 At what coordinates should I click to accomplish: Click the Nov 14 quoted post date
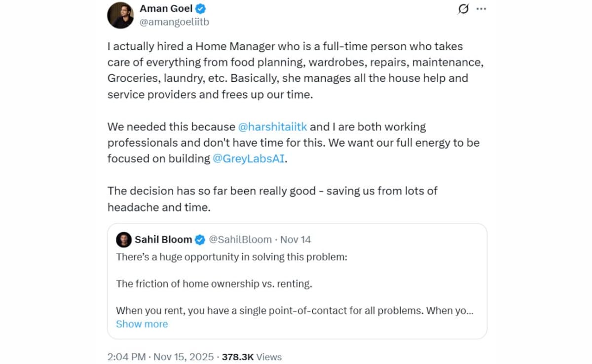(x=296, y=240)
